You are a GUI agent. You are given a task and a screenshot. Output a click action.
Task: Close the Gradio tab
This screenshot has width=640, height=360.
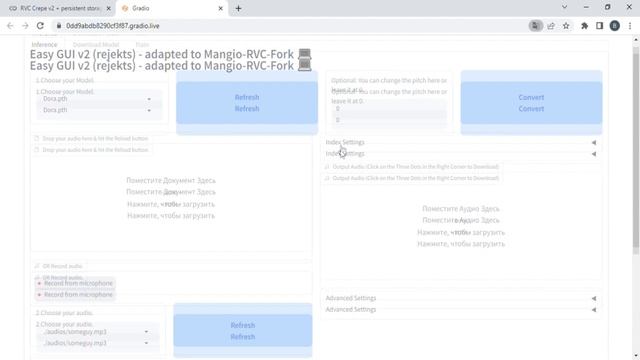(221, 8)
